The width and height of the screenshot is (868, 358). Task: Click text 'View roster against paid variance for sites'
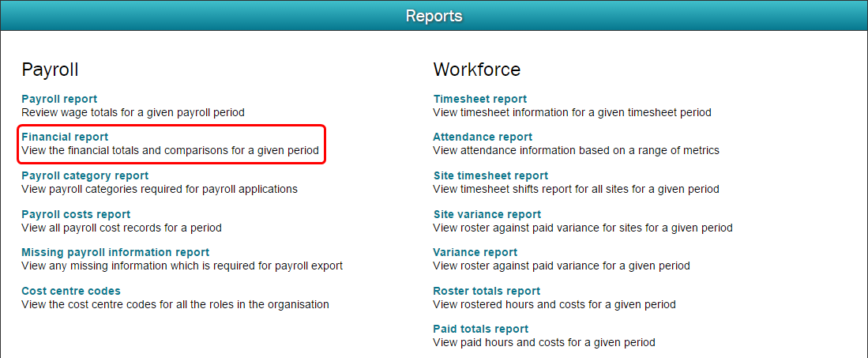(x=535, y=228)
